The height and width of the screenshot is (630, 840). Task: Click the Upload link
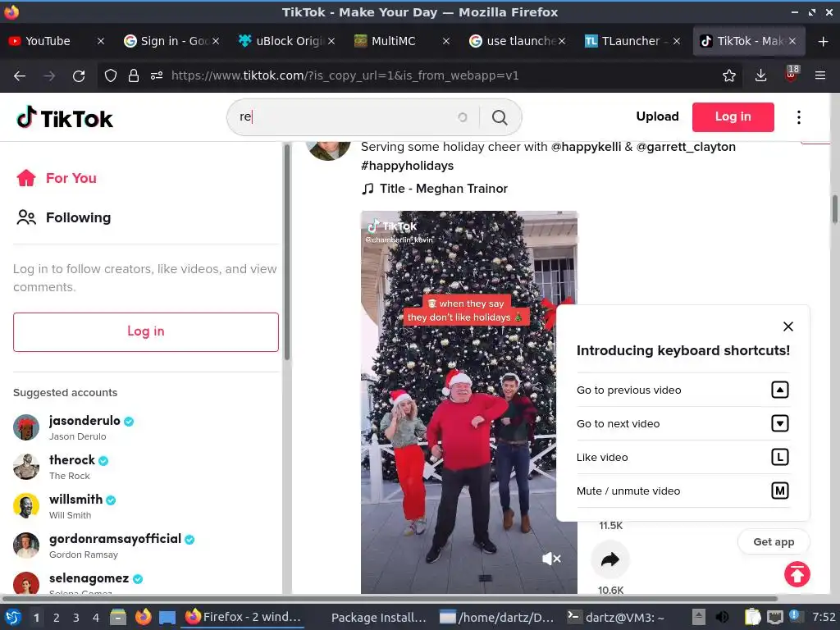[x=657, y=116]
